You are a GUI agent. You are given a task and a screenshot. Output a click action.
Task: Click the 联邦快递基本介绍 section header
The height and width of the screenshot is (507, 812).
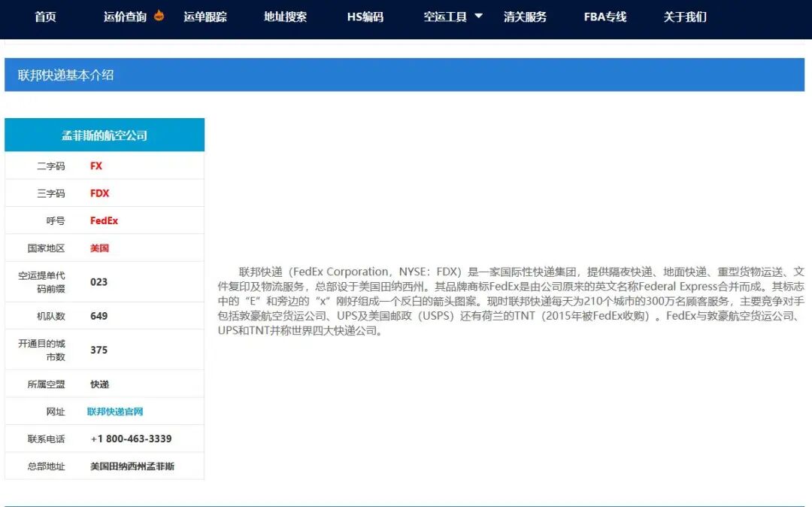pyautogui.click(x=404, y=74)
